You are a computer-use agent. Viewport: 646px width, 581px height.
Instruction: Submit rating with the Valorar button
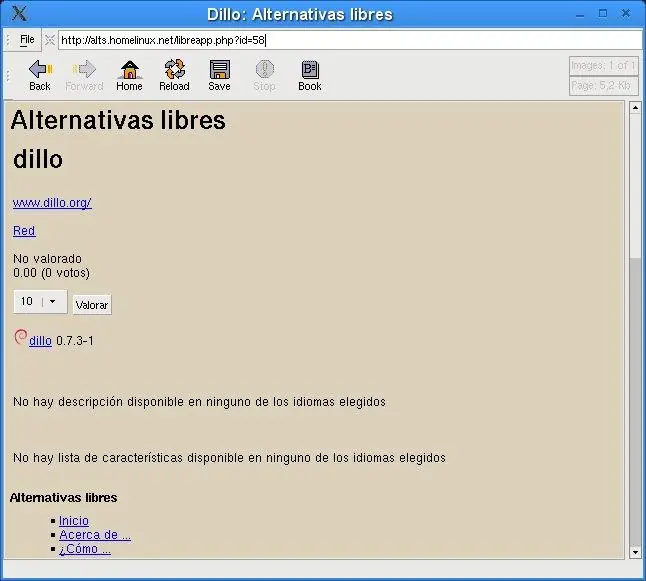coord(92,305)
